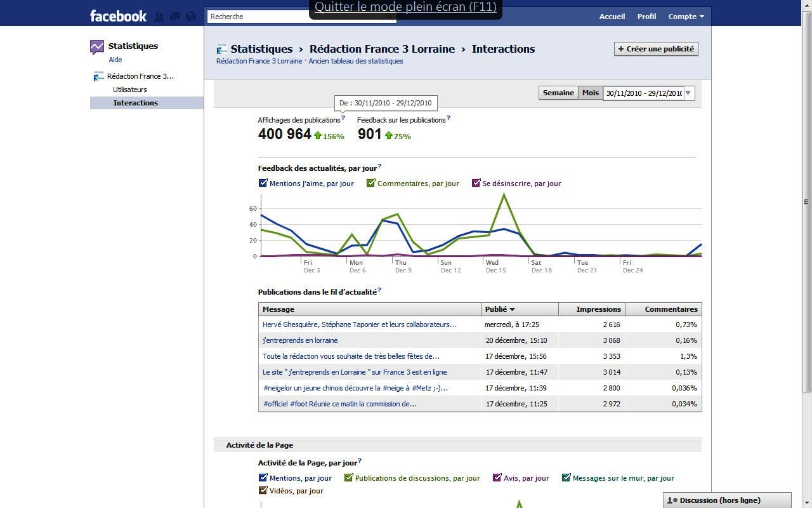Click the Facebook logo
The width and height of the screenshot is (812, 508).
(118, 17)
